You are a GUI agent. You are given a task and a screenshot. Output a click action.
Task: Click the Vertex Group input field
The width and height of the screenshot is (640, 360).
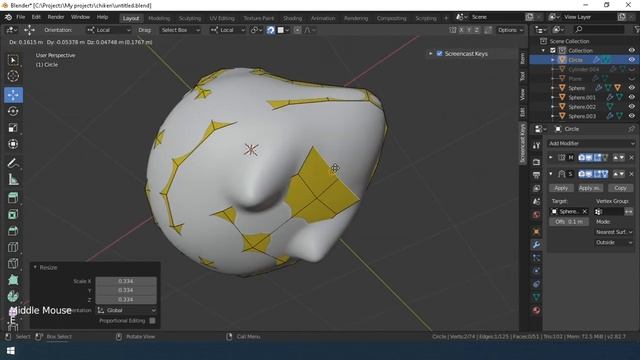click(x=609, y=211)
